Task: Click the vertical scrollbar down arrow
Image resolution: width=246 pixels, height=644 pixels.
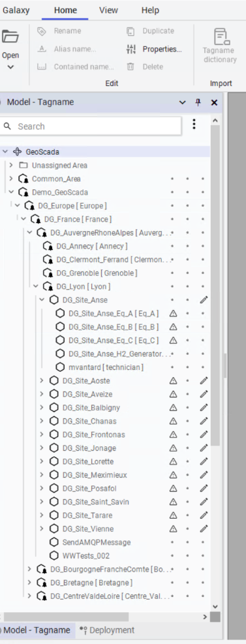Action: tap(215, 607)
